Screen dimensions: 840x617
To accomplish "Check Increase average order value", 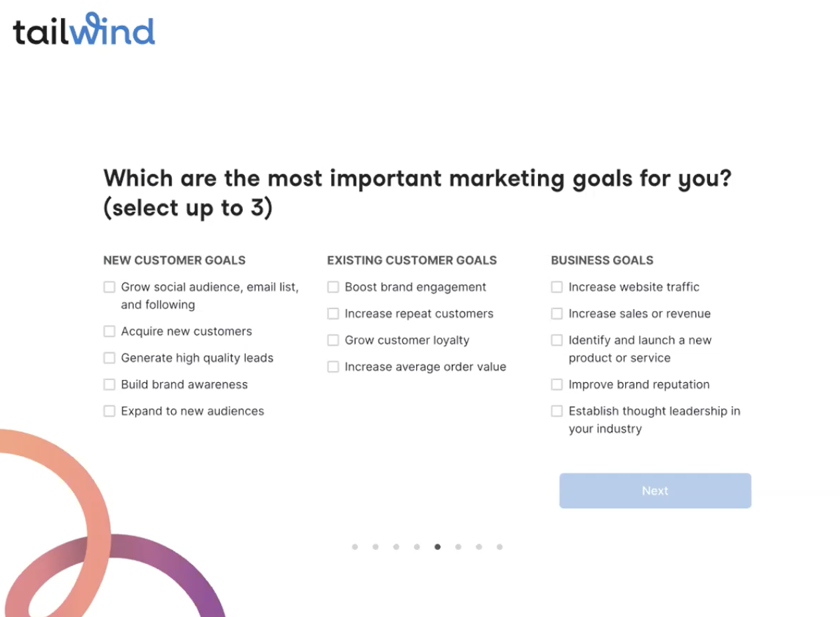I will 333,367.
